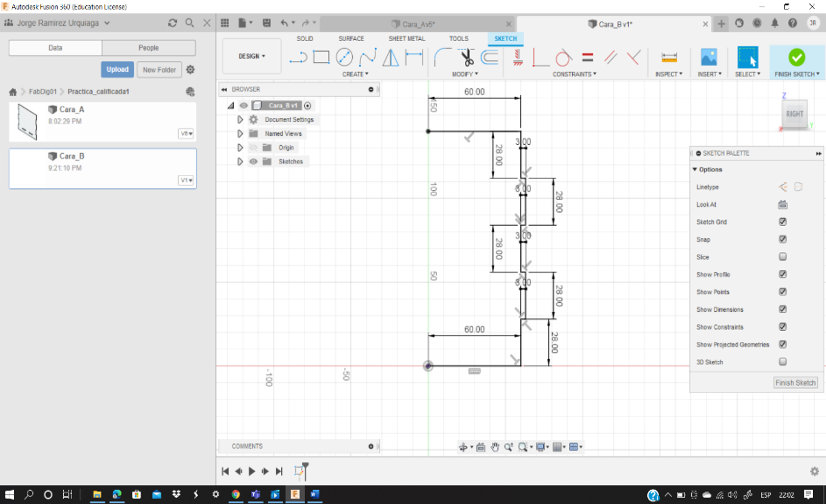Viewport: 826px width, 504px height.
Task: Click Finish Sketch in Sketch Palette
Action: coord(796,383)
